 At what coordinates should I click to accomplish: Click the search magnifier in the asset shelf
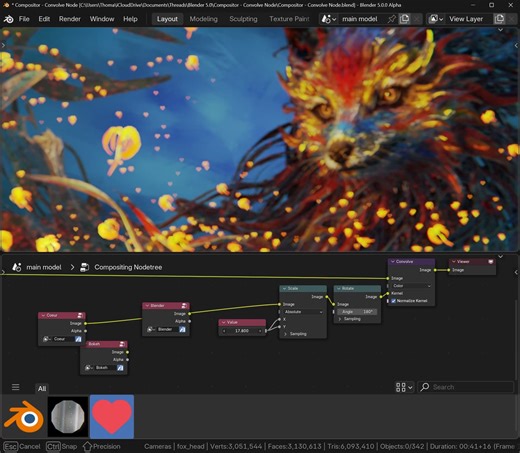[x=425, y=387]
